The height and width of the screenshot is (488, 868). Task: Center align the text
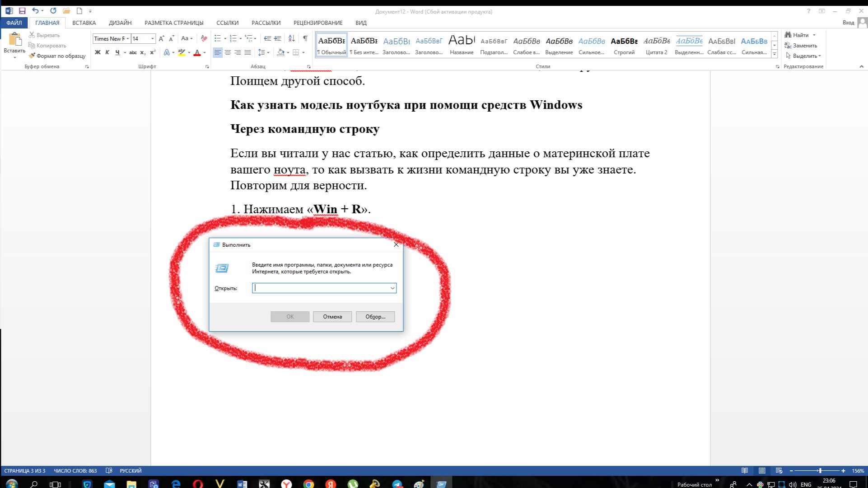point(228,52)
